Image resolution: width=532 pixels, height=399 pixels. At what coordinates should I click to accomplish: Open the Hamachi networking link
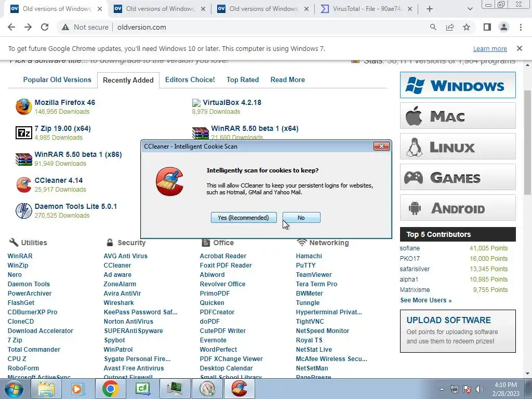tap(309, 256)
